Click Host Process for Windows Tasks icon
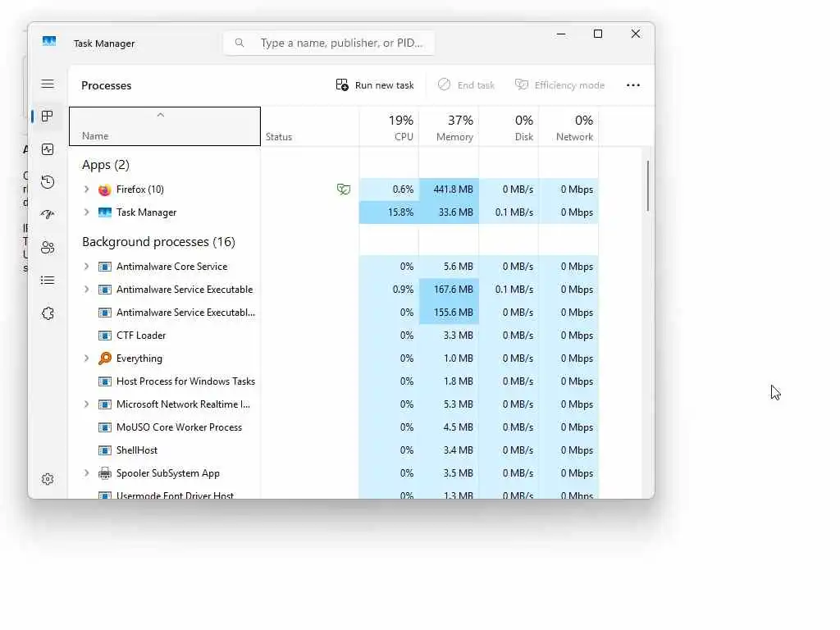Viewport: 840px width, 630px height. pyautogui.click(x=105, y=381)
